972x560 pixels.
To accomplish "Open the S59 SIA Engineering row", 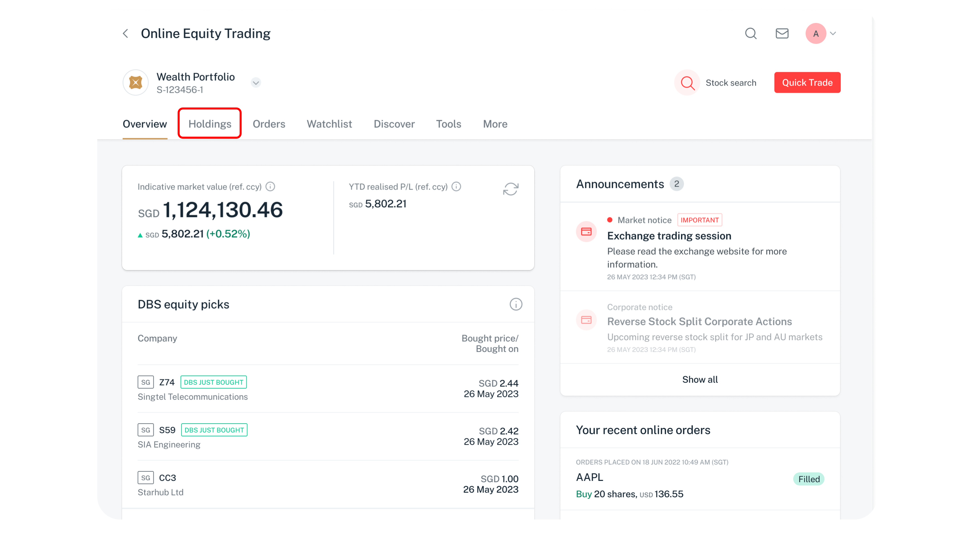I will [x=328, y=436].
